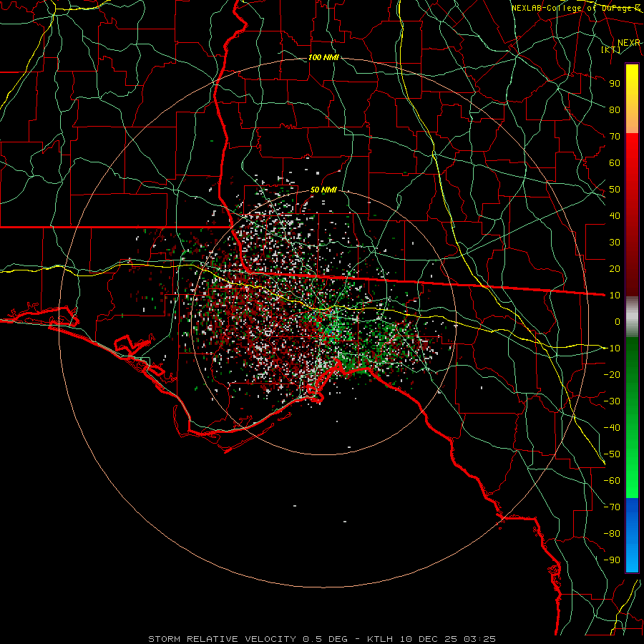Click the -30 value on velocity scale
This screenshot has width=644, height=644.
tap(612, 401)
